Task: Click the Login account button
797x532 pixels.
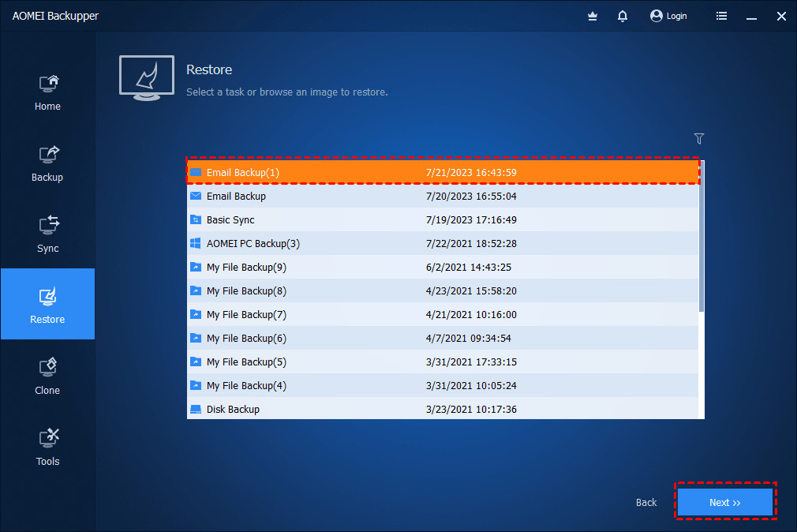Action: point(668,17)
